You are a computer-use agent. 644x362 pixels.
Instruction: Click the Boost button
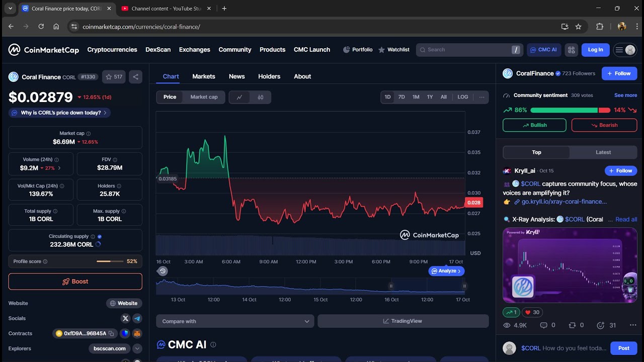click(x=75, y=282)
